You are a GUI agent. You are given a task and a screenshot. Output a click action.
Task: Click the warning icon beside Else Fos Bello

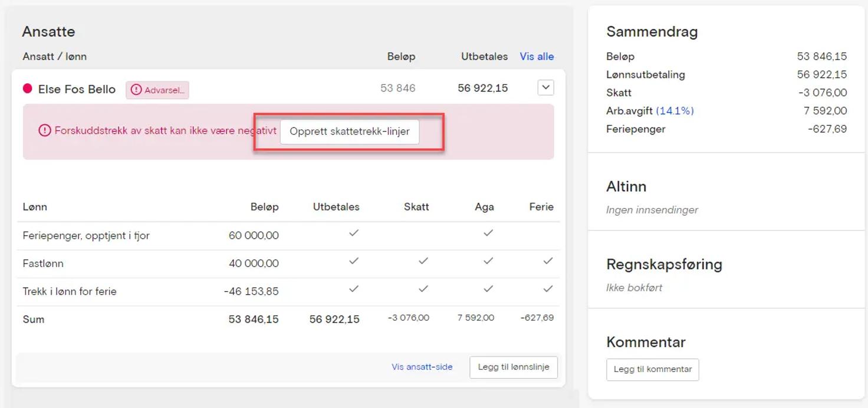click(135, 90)
